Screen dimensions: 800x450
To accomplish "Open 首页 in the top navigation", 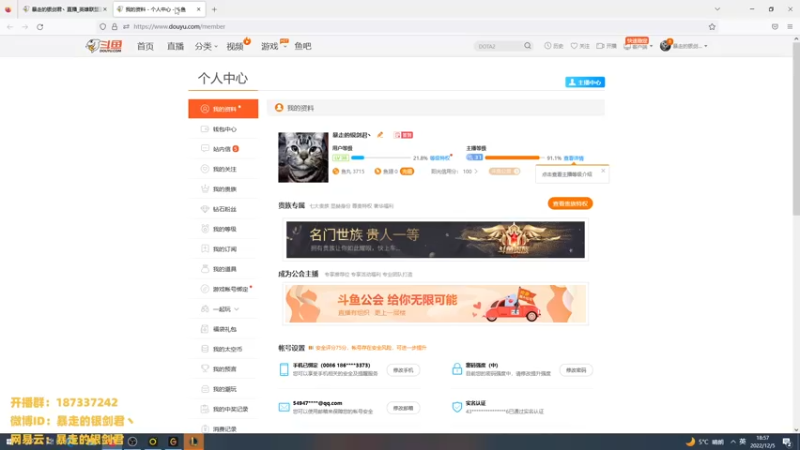I will point(145,46).
